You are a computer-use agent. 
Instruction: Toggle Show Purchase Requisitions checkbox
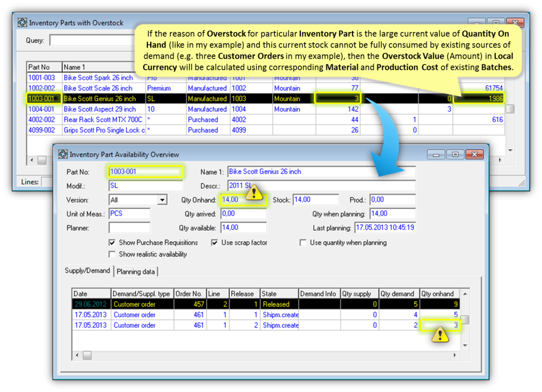point(112,243)
